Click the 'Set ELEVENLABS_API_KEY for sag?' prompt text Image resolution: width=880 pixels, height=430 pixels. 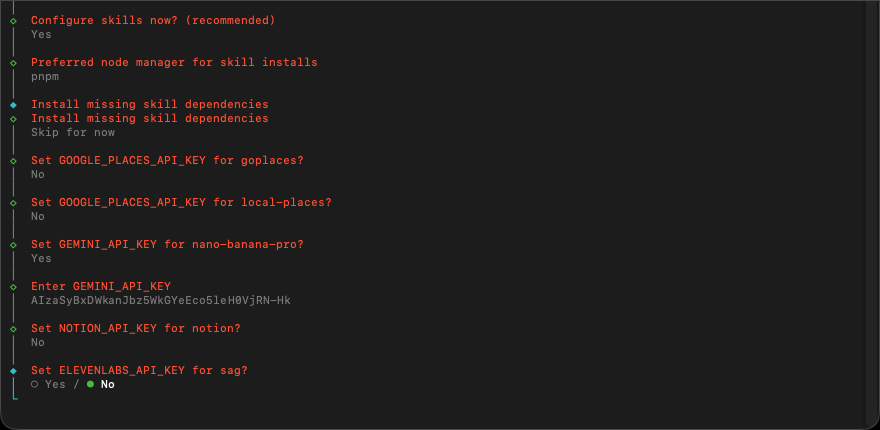[x=139, y=370]
